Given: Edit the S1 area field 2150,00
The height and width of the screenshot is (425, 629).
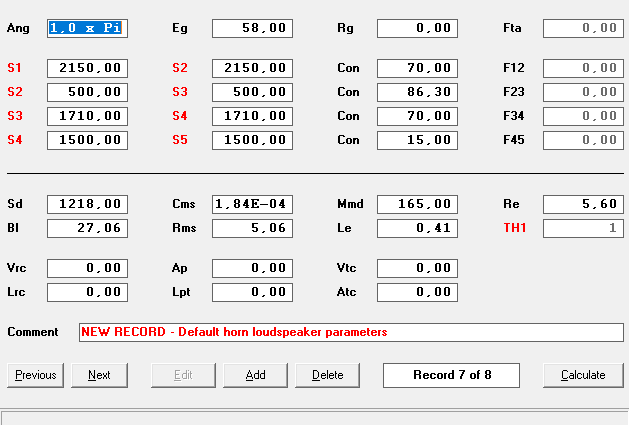Looking at the screenshot, I should click(x=87, y=68).
